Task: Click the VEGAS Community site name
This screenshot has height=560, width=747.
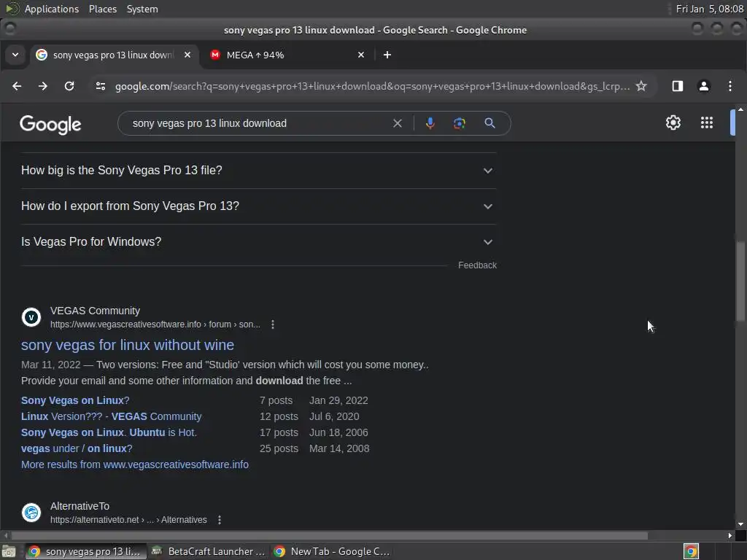Action: click(96, 311)
